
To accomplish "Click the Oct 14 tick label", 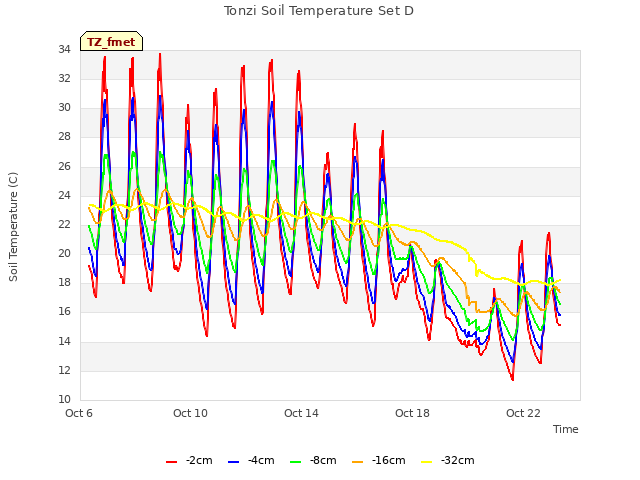I will (301, 413).
